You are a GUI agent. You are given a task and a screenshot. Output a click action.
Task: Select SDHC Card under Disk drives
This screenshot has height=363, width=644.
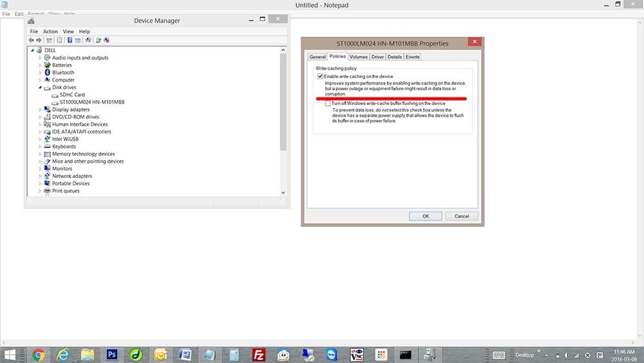tap(72, 95)
